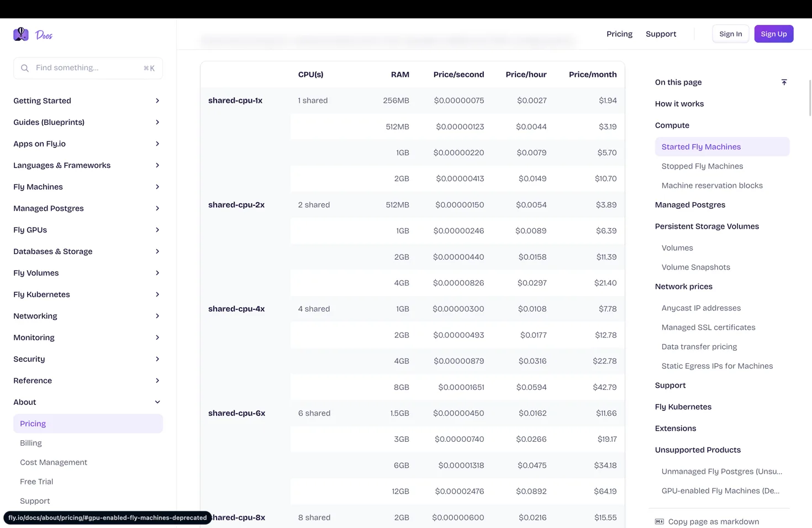Open the Fly.io Docs logo home
This screenshot has height=528, width=812.
33,34
